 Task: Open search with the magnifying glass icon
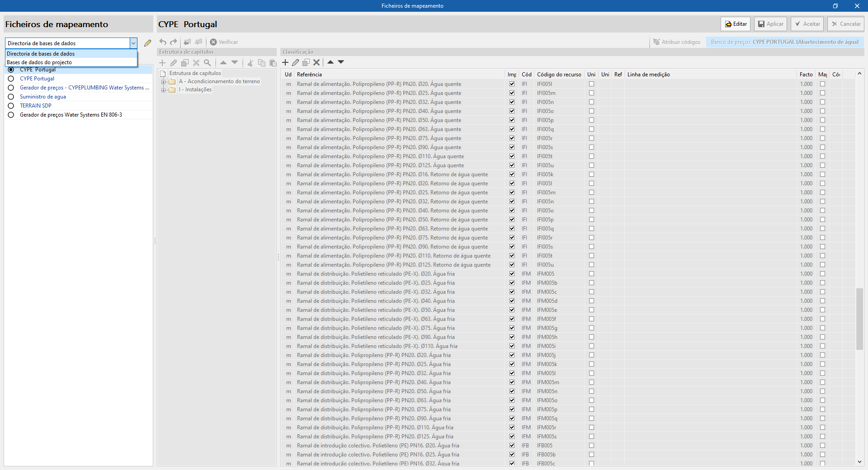tap(208, 63)
